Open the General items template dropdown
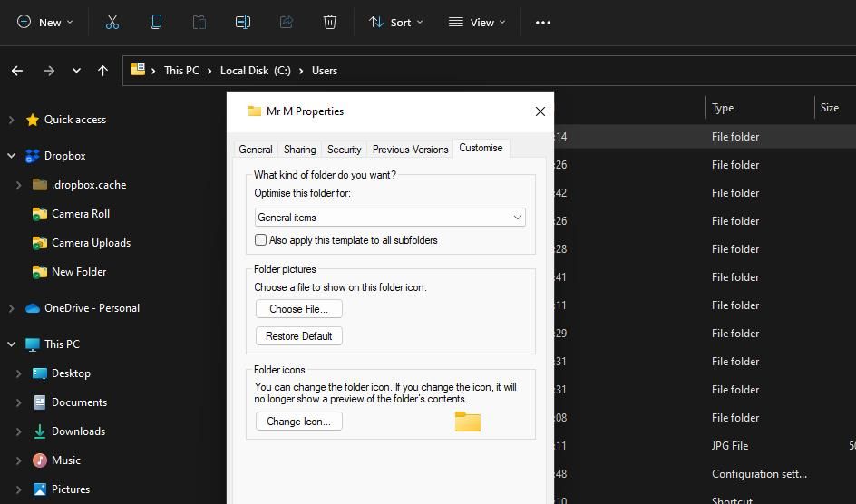 (390, 218)
